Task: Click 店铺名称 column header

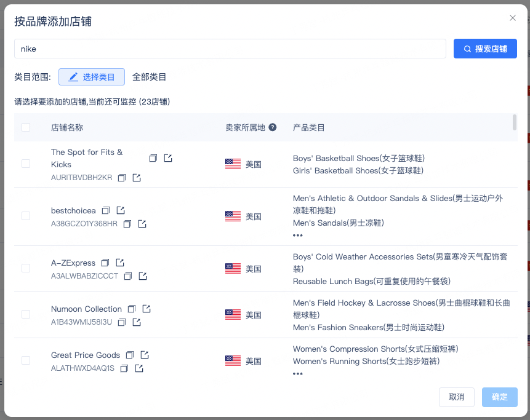Action: coord(67,128)
